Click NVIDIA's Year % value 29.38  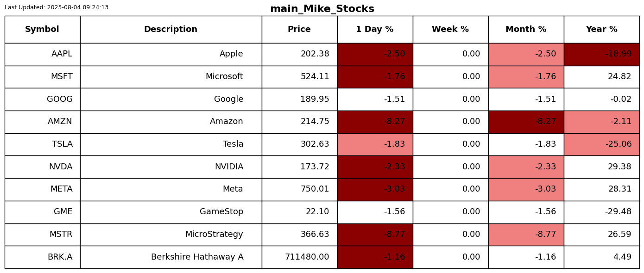pyautogui.click(x=601, y=167)
